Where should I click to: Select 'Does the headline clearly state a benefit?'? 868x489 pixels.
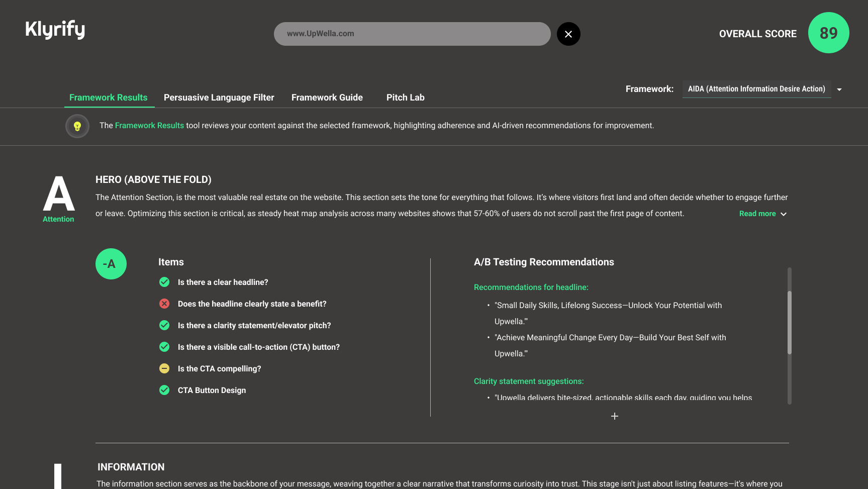pos(252,304)
